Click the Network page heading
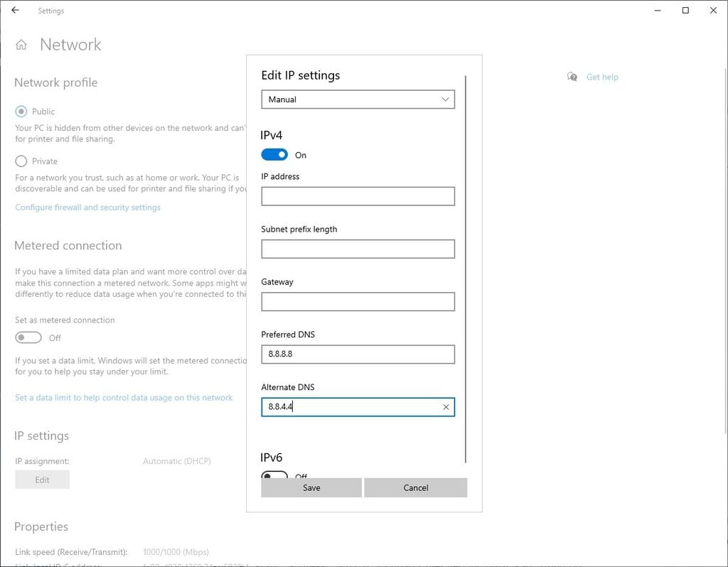The width and height of the screenshot is (728, 567). tap(70, 45)
